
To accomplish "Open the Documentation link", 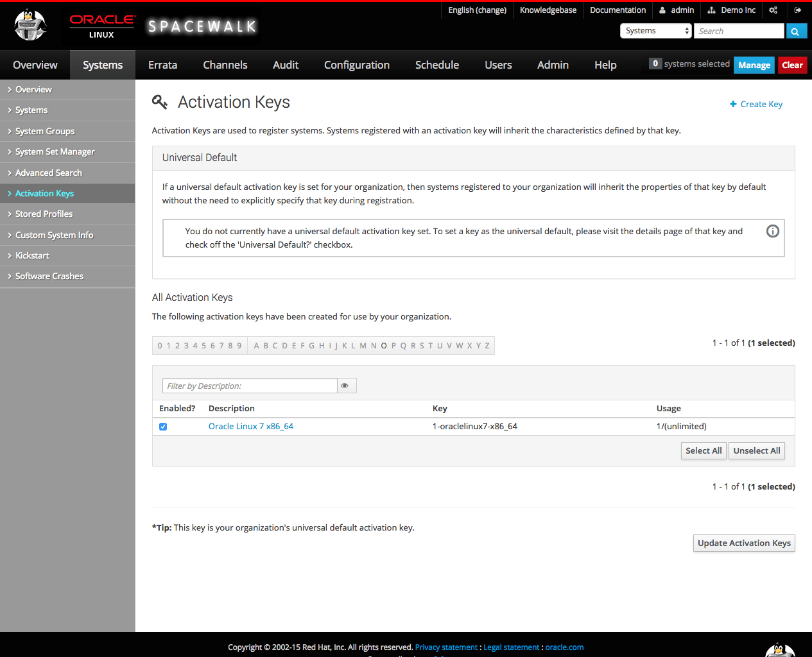I will tap(618, 10).
